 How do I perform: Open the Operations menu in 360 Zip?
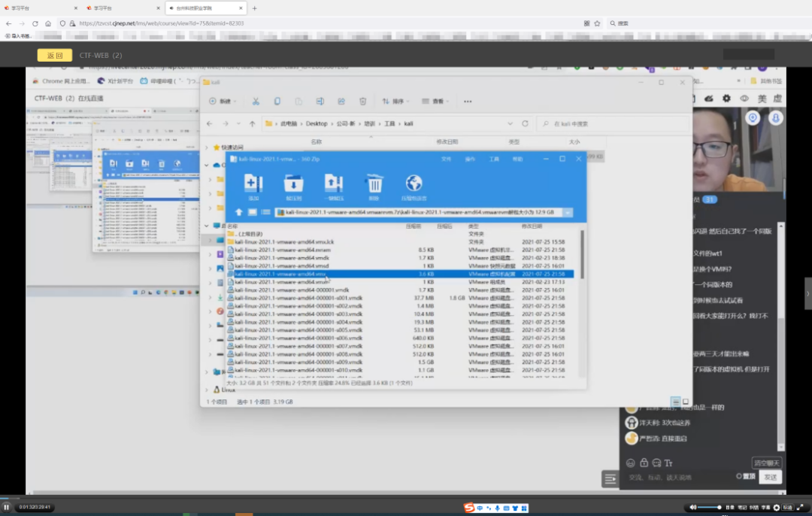click(470, 159)
